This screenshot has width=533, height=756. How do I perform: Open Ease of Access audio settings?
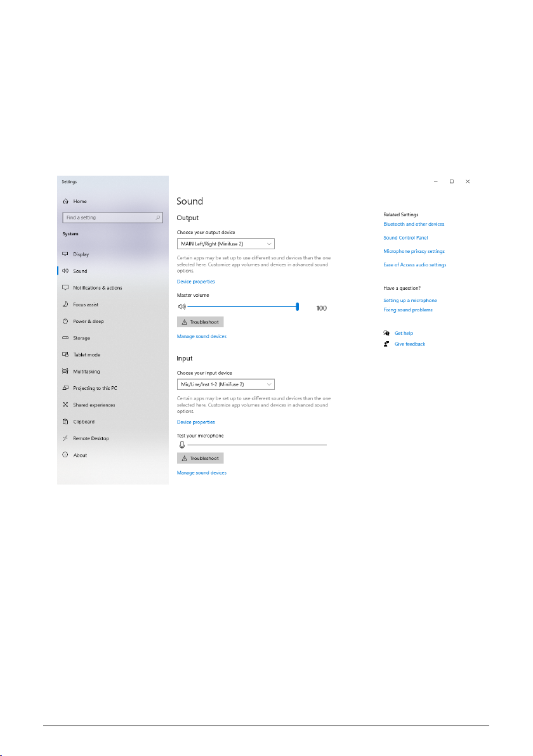(x=415, y=264)
